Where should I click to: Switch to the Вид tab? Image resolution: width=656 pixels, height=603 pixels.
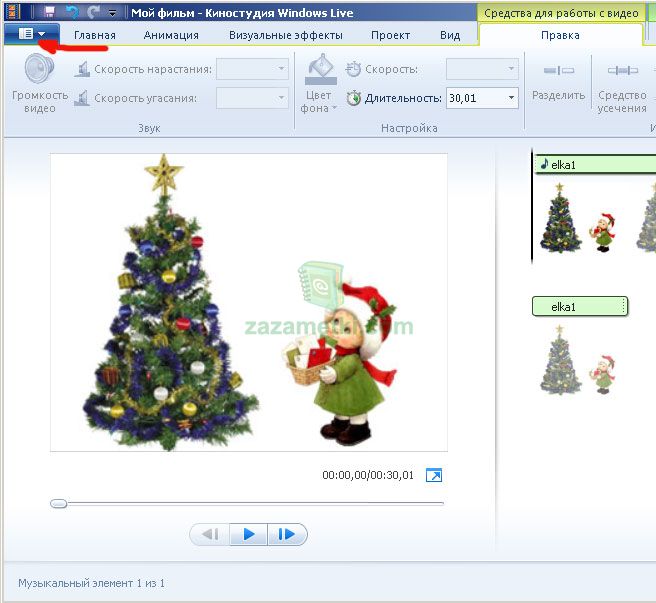450,35
